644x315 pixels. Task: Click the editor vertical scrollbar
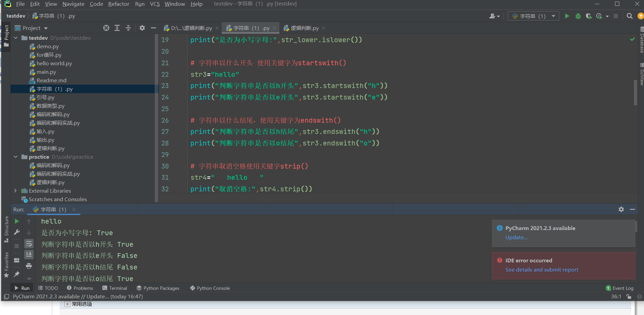[635, 93]
